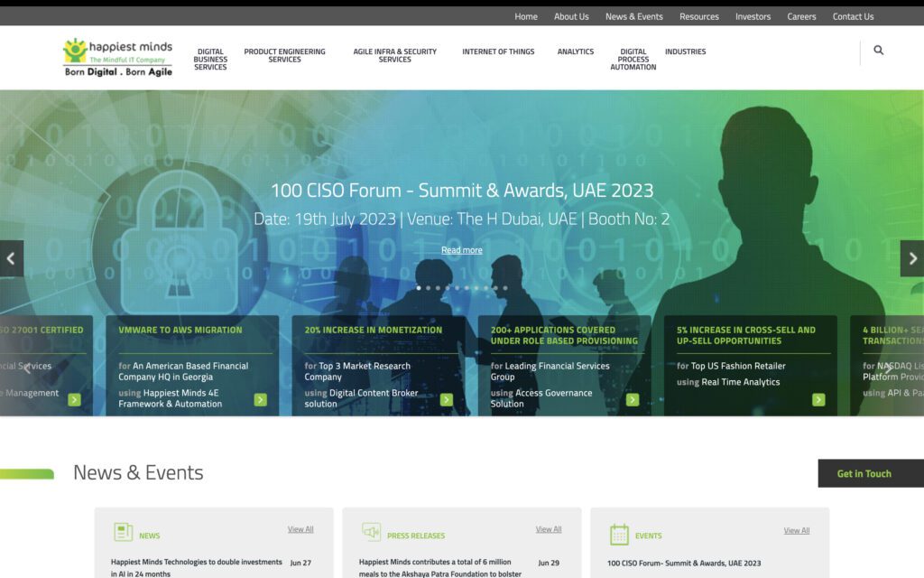Screen dimensions: 924x578
Task: Open About Us page
Action: (x=571, y=16)
